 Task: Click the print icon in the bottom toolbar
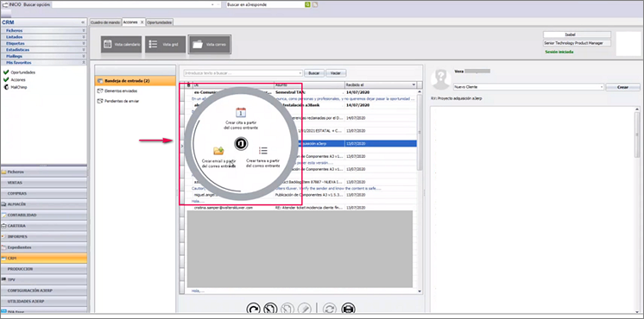coord(348,310)
